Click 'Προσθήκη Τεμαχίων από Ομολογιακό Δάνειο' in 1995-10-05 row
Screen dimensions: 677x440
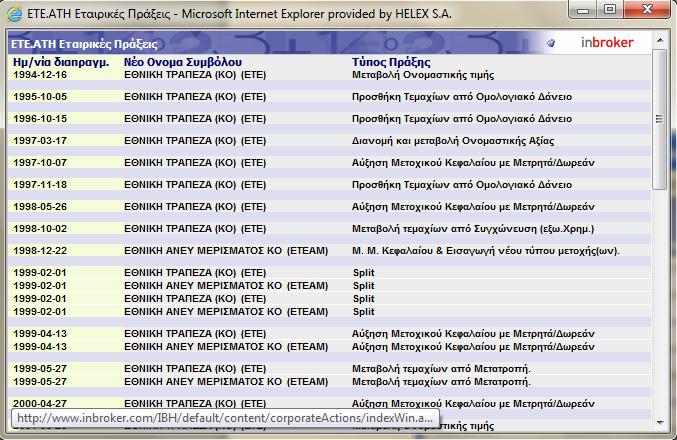coord(462,97)
